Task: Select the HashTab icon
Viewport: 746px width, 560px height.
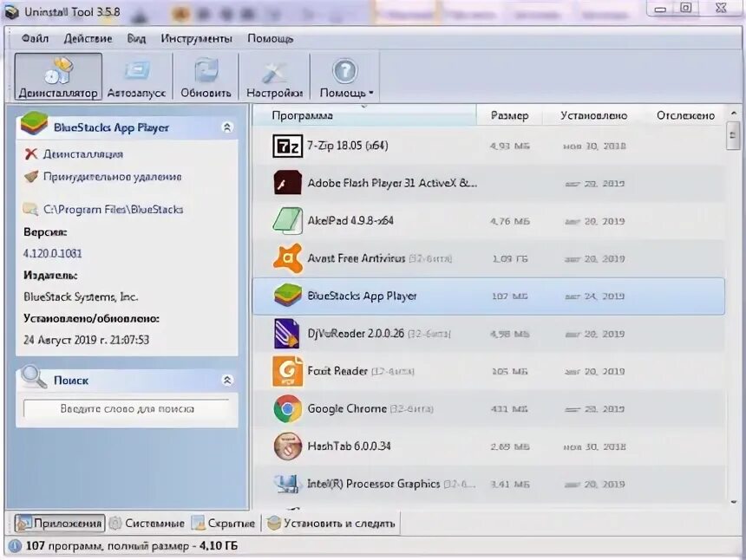Action: [287, 446]
